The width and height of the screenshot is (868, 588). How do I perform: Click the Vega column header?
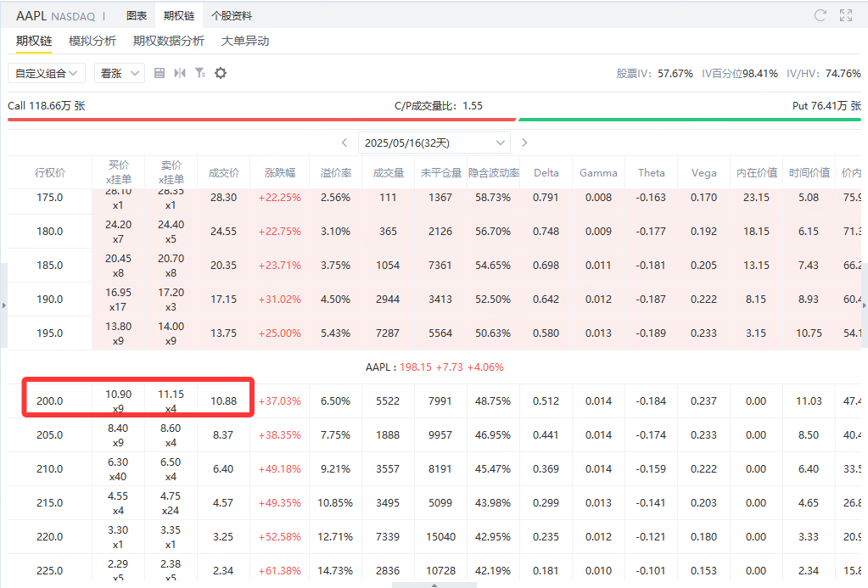[703, 173]
